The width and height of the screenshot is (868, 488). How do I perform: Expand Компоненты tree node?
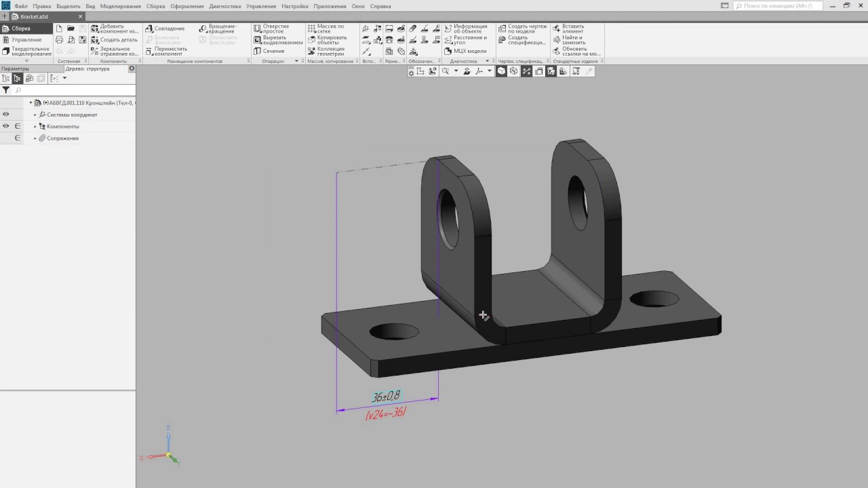[35, 126]
